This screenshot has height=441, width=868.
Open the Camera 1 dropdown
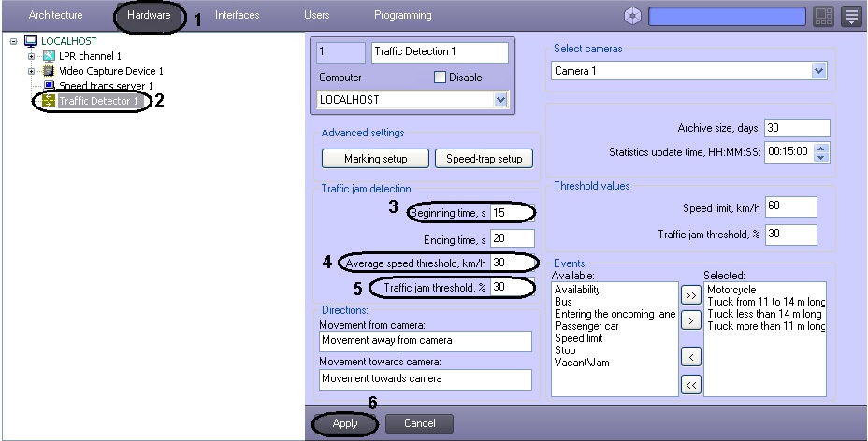[x=819, y=71]
